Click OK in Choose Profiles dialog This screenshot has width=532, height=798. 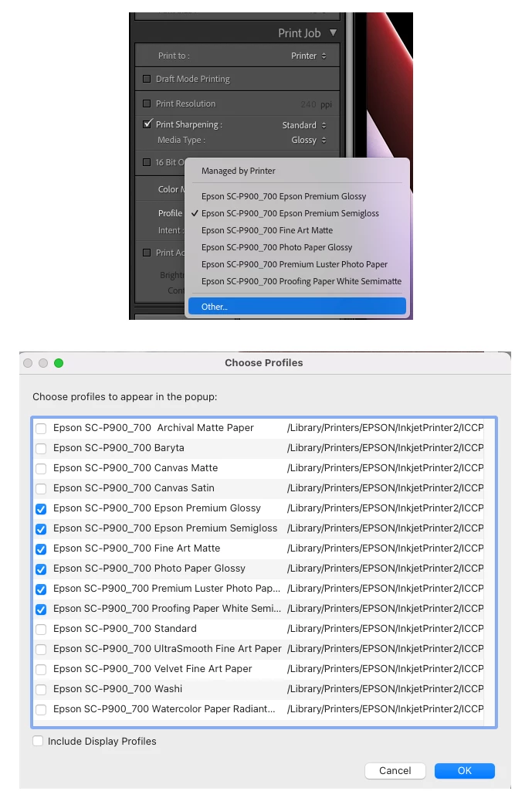point(464,770)
